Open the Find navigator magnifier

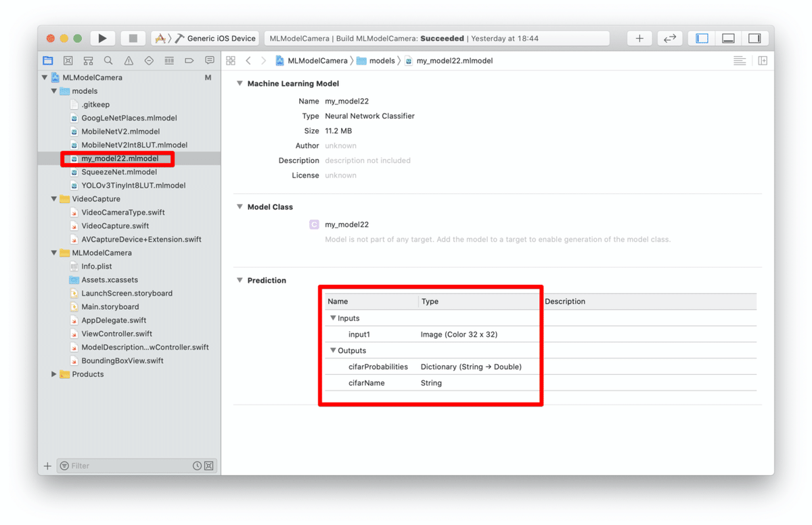pos(108,60)
